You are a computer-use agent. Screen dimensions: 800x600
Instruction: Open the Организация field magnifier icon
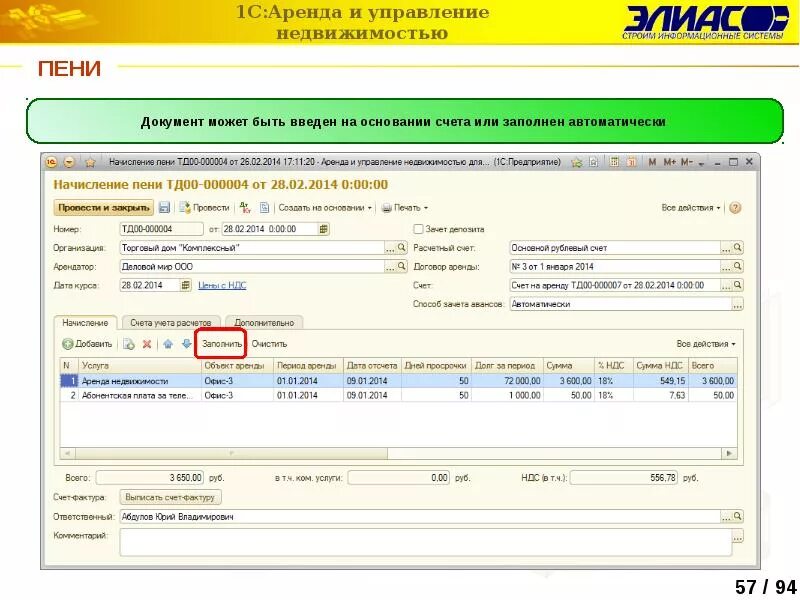[402, 248]
